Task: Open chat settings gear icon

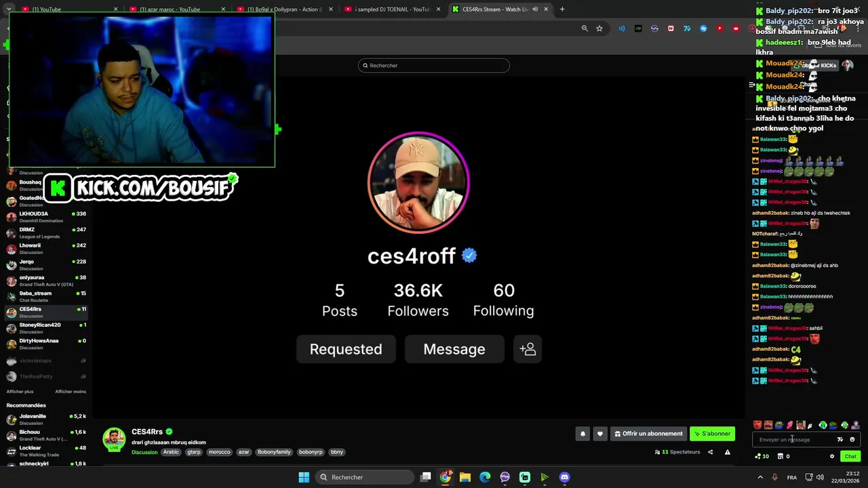Action: (832, 456)
